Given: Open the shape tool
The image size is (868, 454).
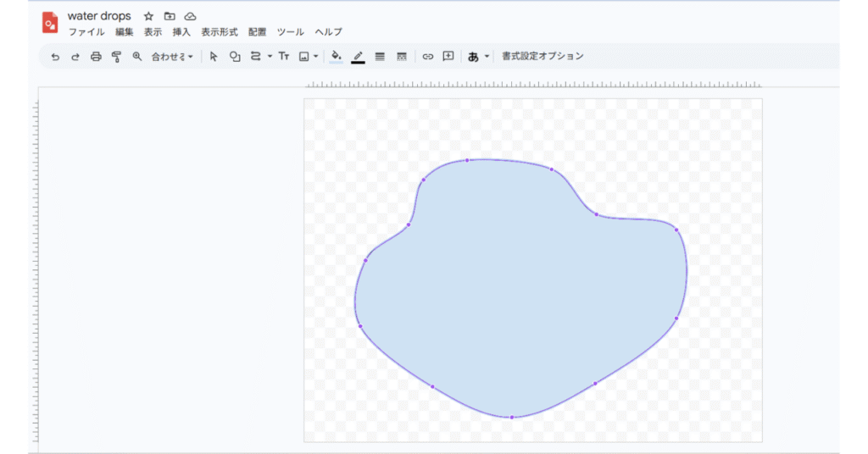Looking at the screenshot, I should tap(235, 57).
